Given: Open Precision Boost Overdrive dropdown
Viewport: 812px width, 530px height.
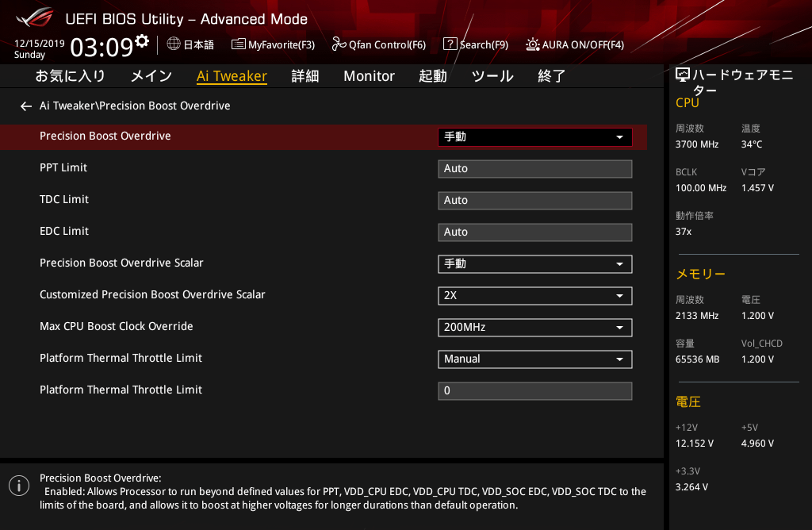Looking at the screenshot, I should coord(534,137).
